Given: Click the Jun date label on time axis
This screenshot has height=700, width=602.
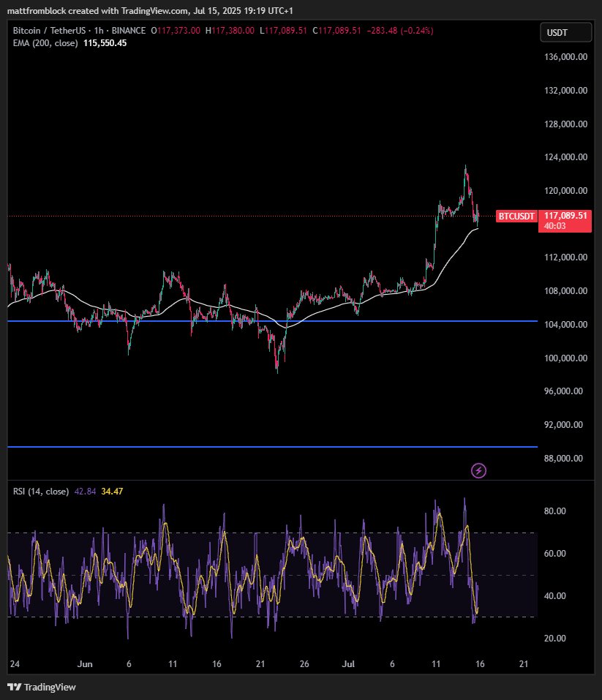Looking at the screenshot, I should tap(85, 664).
